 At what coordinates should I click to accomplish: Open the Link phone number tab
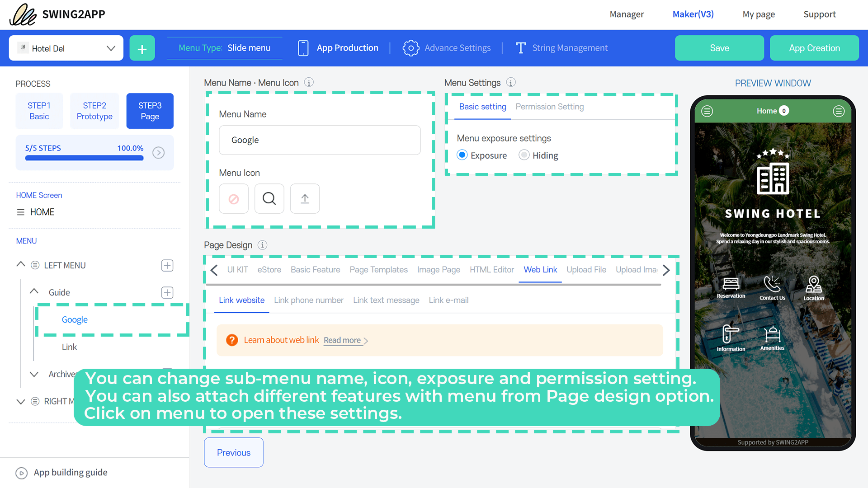309,300
